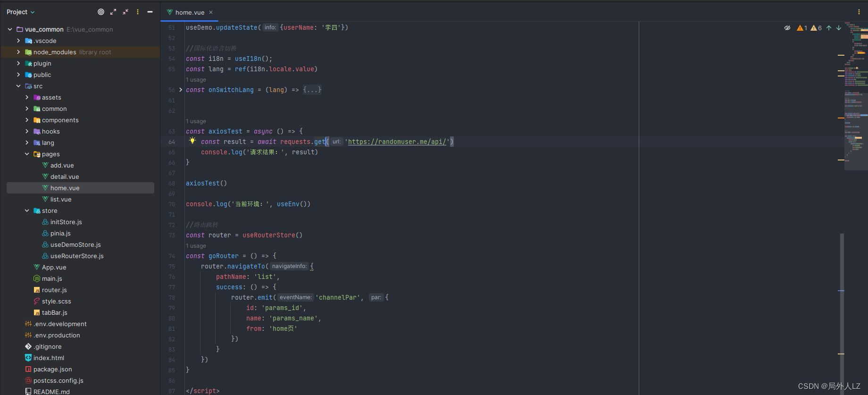Click the Select Opened File target icon
This screenshot has width=868, height=395.
click(101, 12)
